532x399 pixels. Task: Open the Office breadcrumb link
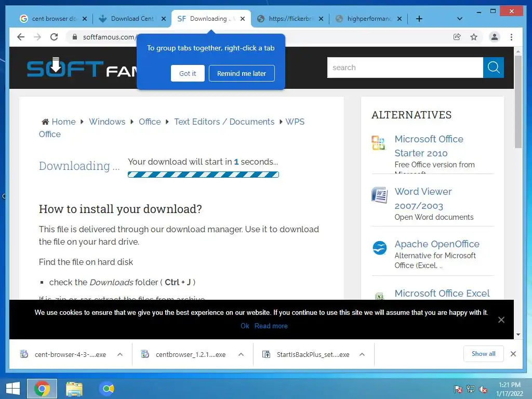[150, 122]
